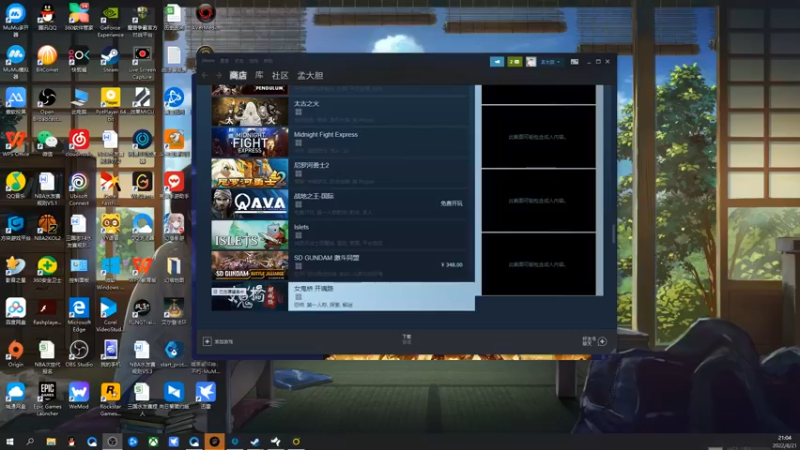Open the Xbox app in the taskbar
The width and height of the screenshot is (800, 450).
[153, 441]
